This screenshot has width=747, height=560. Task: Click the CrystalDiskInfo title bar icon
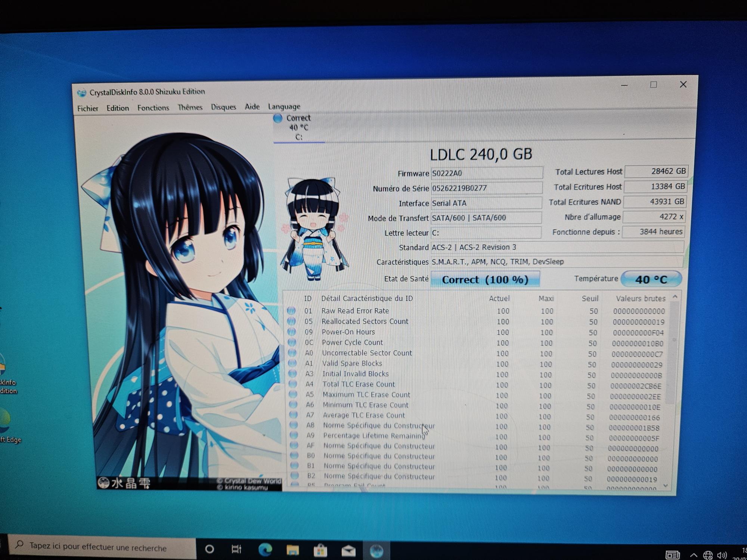[81, 93]
